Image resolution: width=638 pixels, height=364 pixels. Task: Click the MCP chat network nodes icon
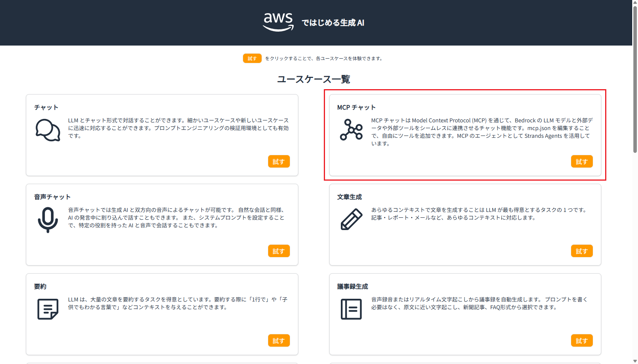(x=351, y=130)
